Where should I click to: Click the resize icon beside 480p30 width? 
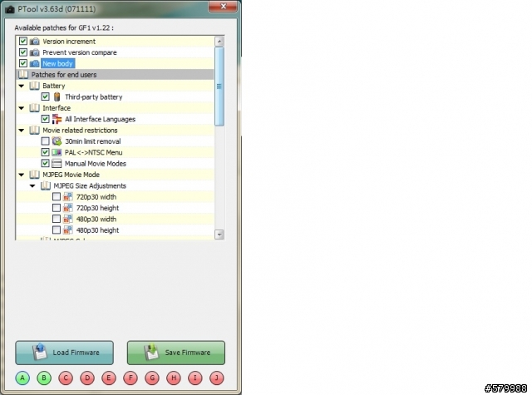[68, 220]
